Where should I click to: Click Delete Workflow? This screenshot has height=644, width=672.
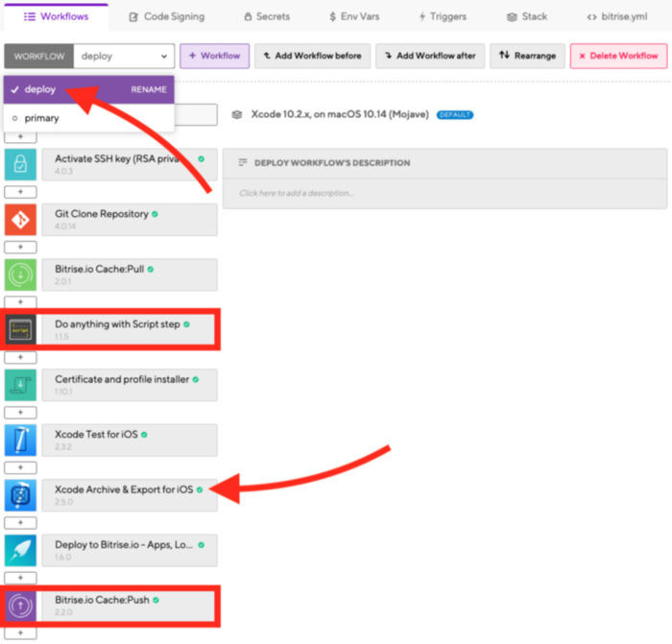pos(618,56)
